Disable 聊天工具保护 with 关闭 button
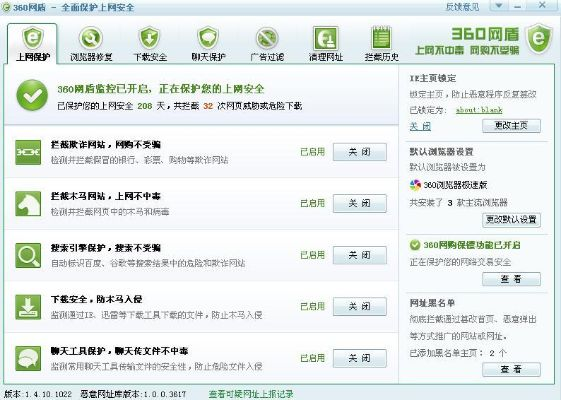Screen dimensions: 561x400 point(360,358)
